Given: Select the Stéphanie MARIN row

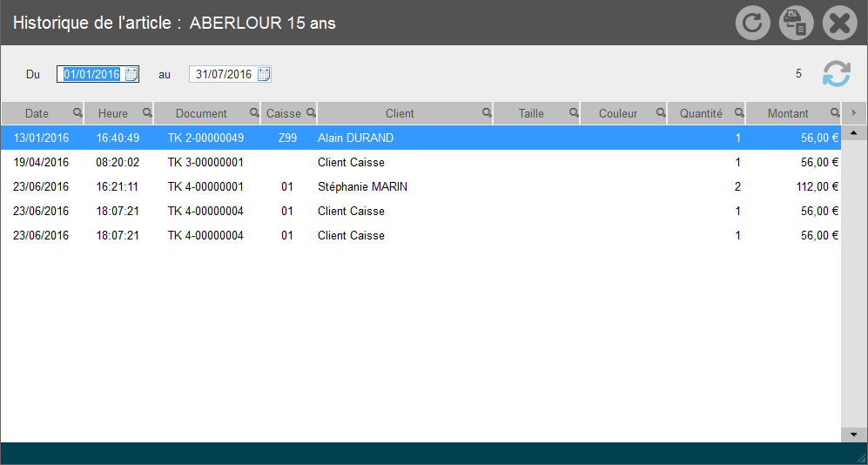Looking at the screenshot, I should (x=421, y=186).
